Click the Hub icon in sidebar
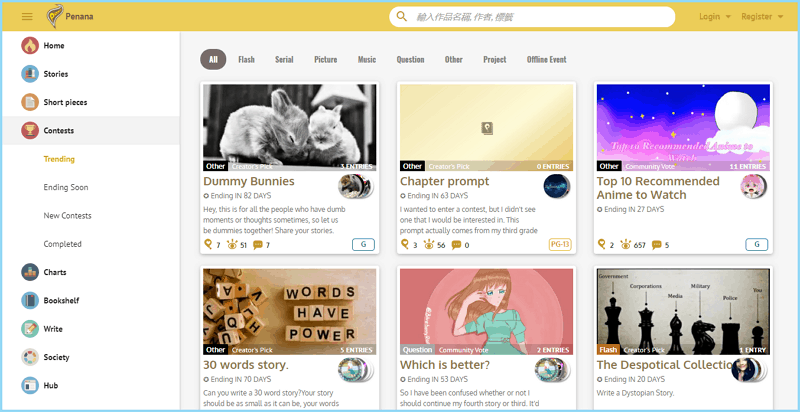 click(x=30, y=385)
